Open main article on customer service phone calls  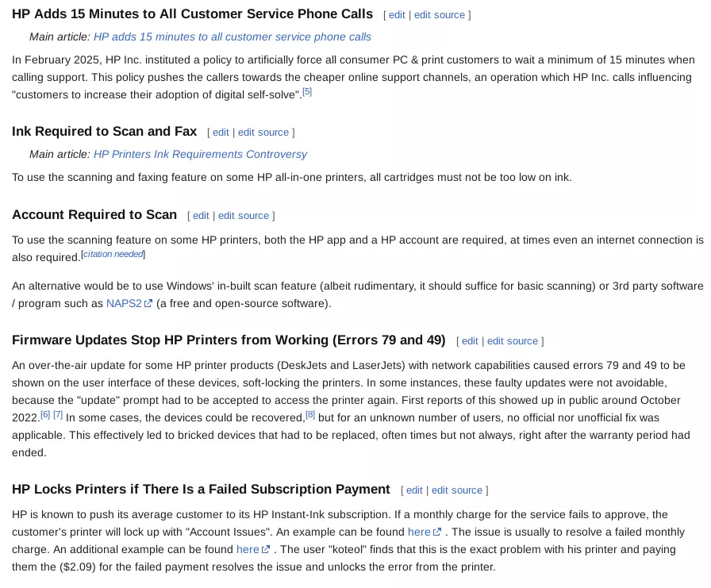coord(233,37)
